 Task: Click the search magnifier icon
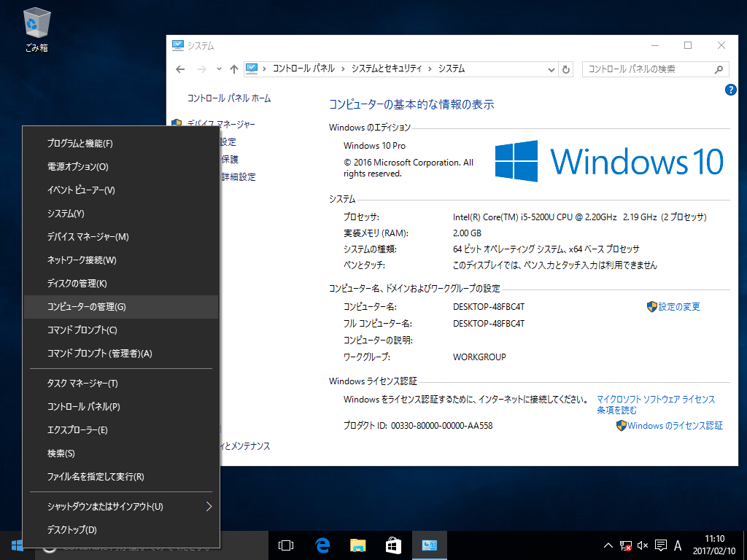click(719, 69)
